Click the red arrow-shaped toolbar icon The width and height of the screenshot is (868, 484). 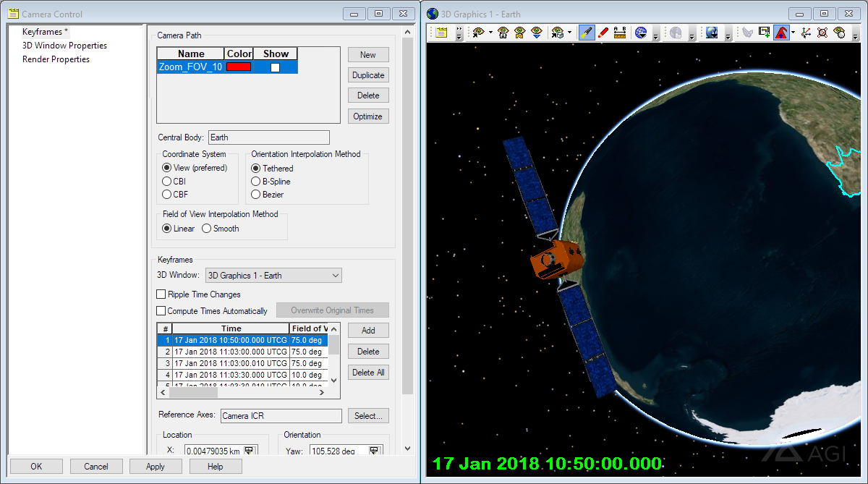[x=781, y=33]
